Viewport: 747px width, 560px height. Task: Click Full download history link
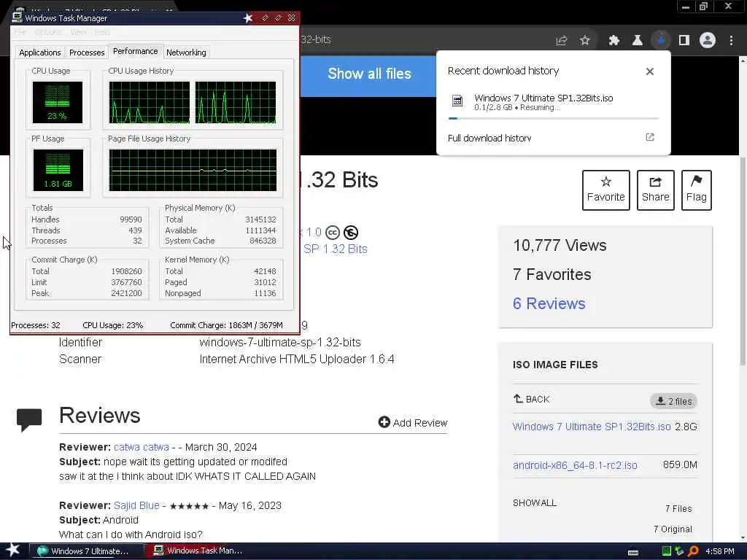pos(489,138)
